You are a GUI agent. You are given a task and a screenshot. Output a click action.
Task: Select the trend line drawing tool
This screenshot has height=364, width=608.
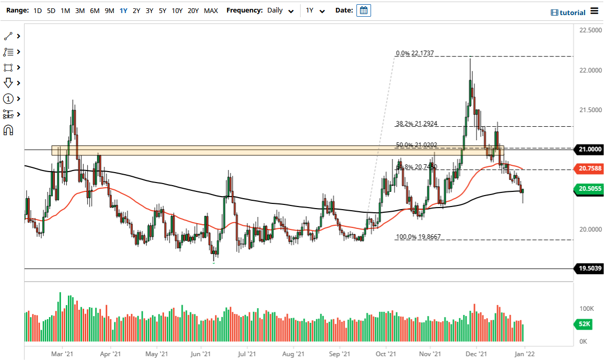click(8, 35)
